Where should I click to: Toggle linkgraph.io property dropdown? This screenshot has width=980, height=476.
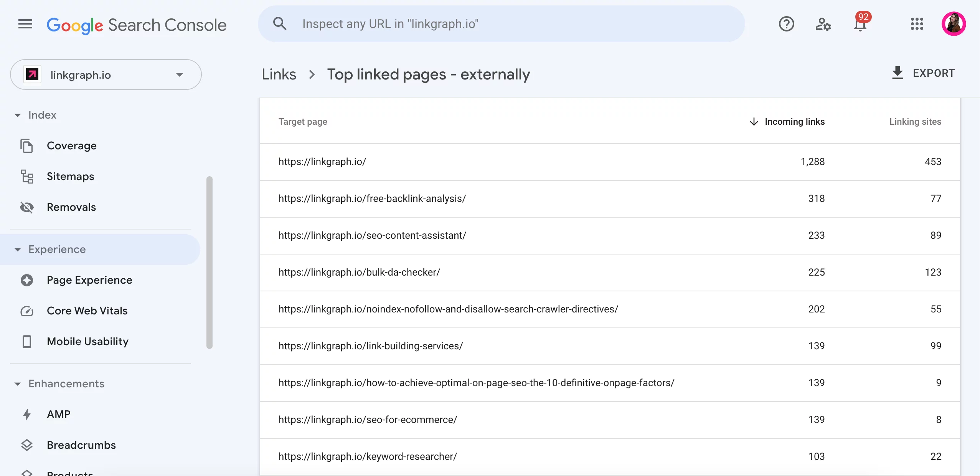(x=179, y=74)
